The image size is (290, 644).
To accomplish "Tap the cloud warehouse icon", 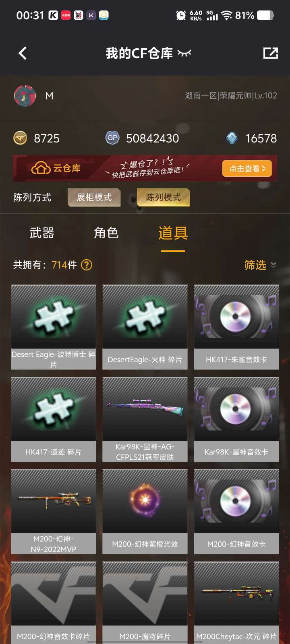I will pos(41,168).
